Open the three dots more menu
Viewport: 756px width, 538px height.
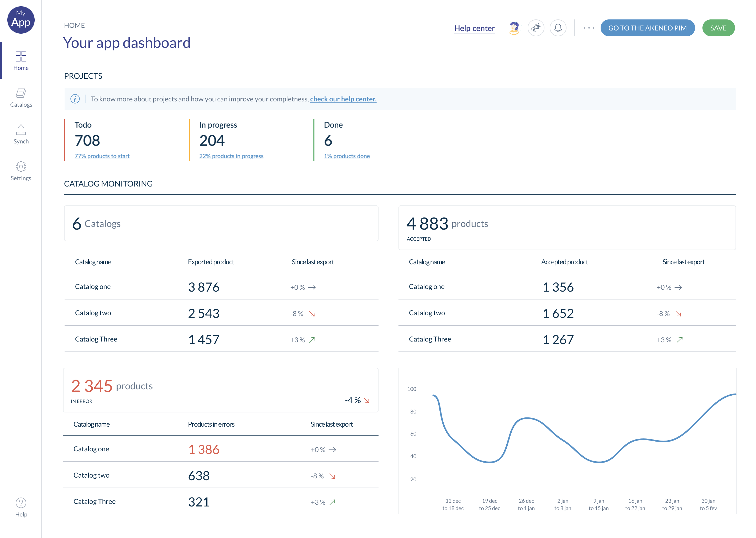pos(589,28)
